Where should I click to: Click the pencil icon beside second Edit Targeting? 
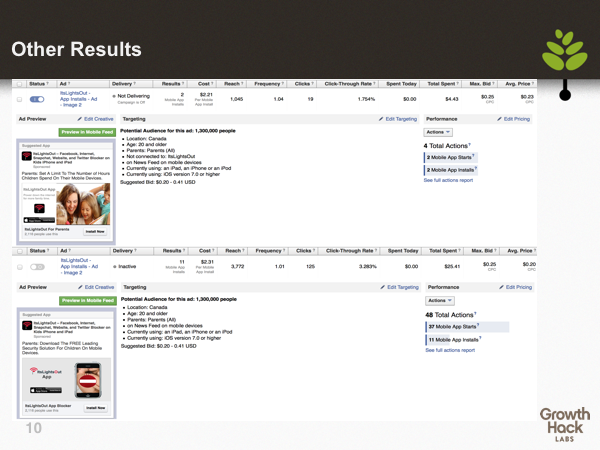(383, 287)
